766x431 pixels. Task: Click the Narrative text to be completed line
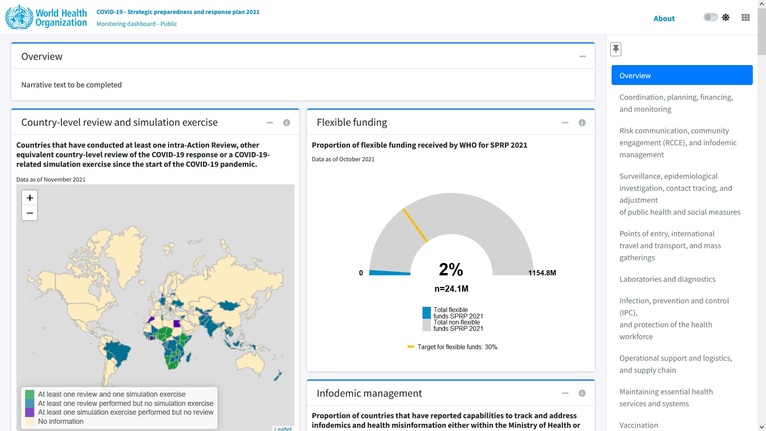click(x=71, y=85)
